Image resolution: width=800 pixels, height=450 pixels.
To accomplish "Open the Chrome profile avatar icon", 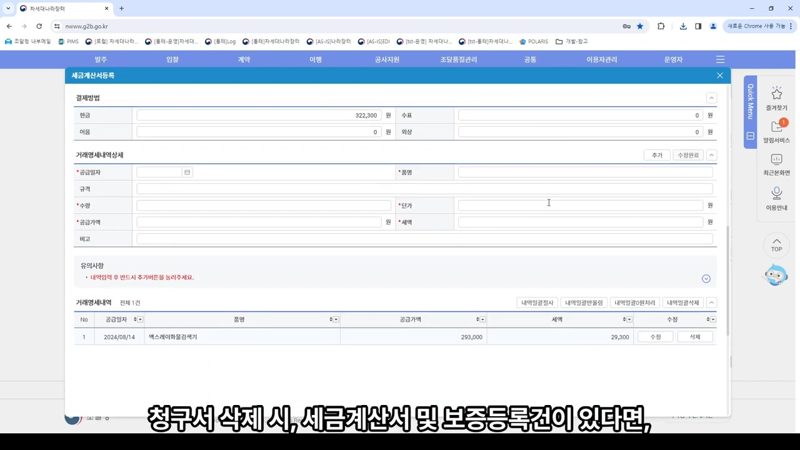I will click(x=713, y=26).
